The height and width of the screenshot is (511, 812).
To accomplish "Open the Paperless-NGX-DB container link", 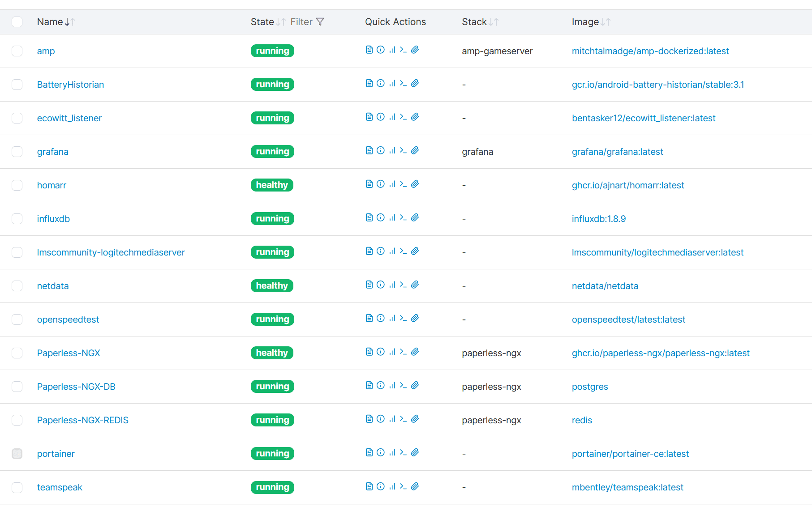I will [76, 387].
